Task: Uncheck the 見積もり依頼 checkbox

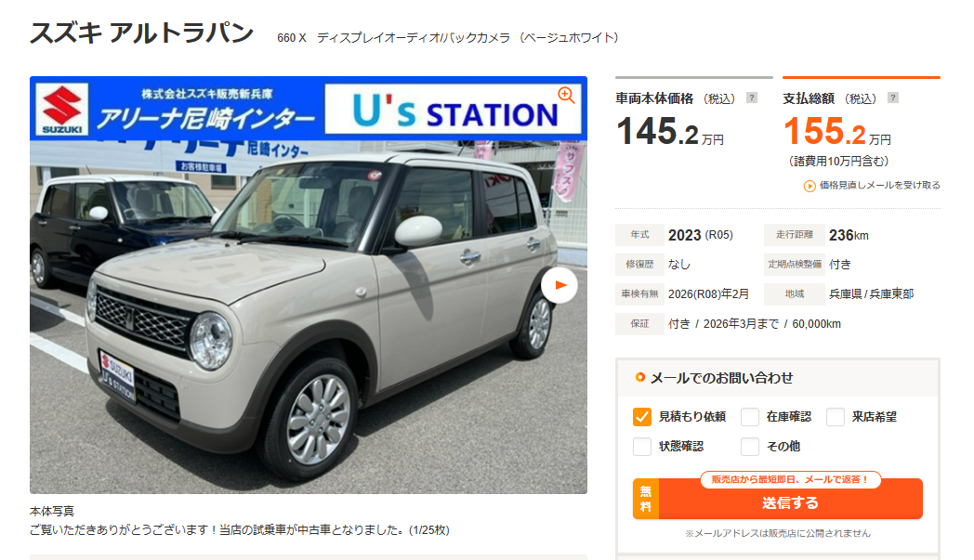Action: (x=641, y=417)
